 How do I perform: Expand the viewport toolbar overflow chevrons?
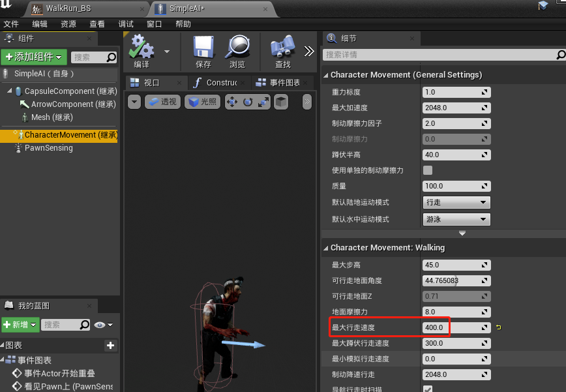[307, 102]
